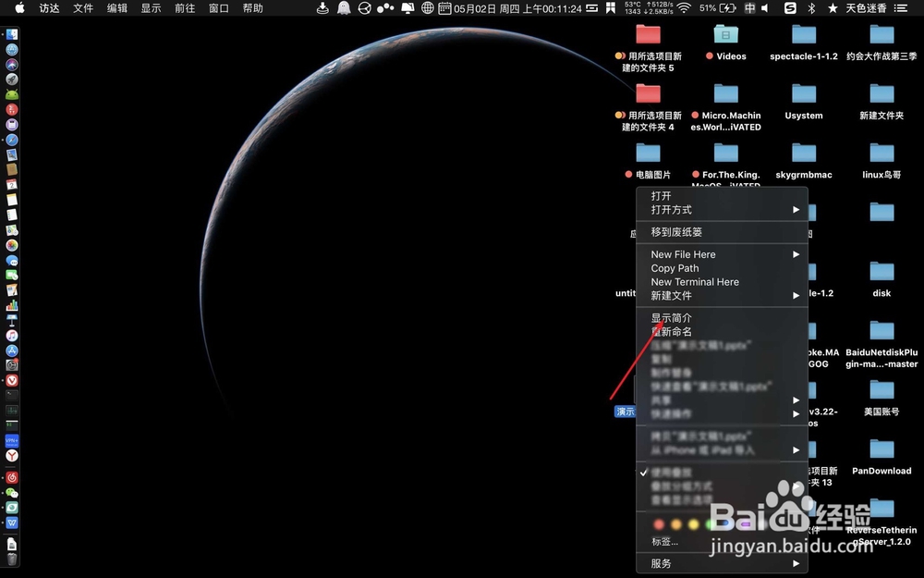Open VPN Plus app in Dock

click(x=12, y=440)
